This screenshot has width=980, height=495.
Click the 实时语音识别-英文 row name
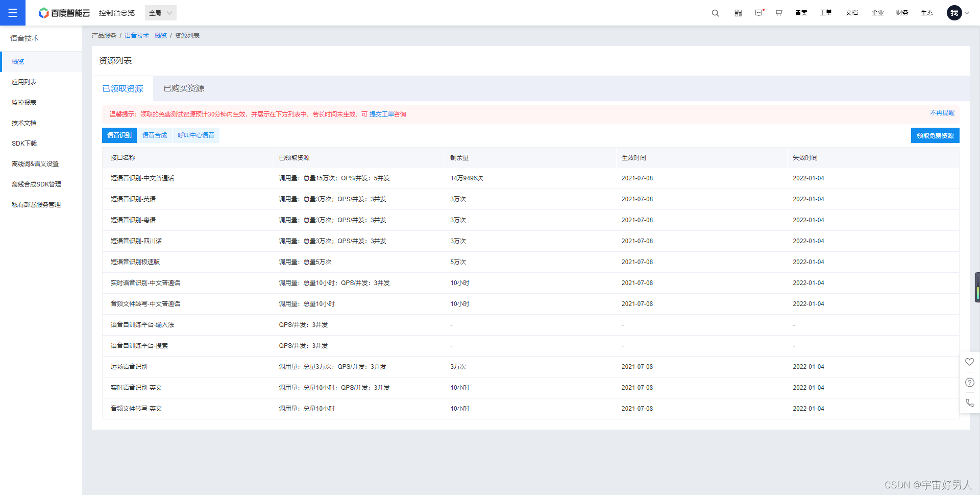point(136,388)
